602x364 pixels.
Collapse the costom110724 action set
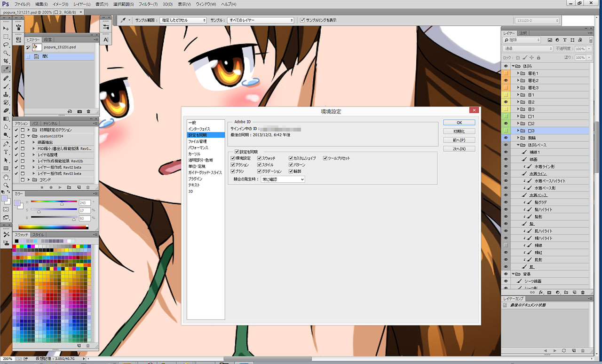(29, 136)
